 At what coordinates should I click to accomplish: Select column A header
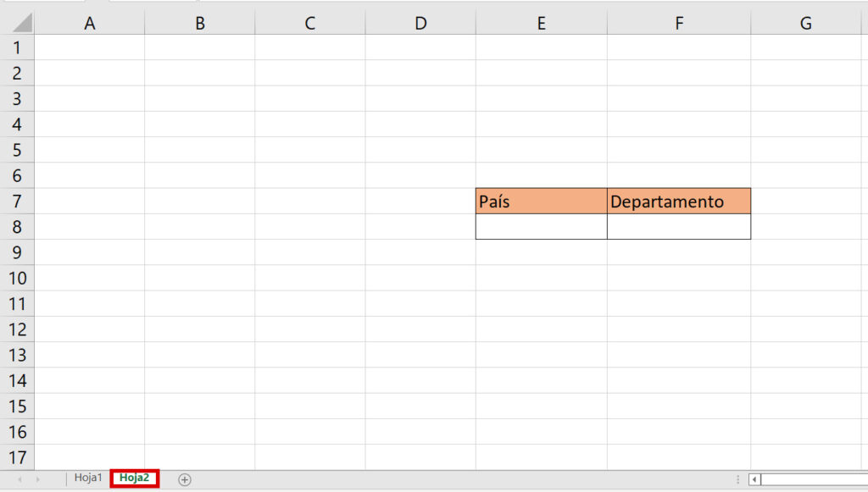tap(90, 24)
